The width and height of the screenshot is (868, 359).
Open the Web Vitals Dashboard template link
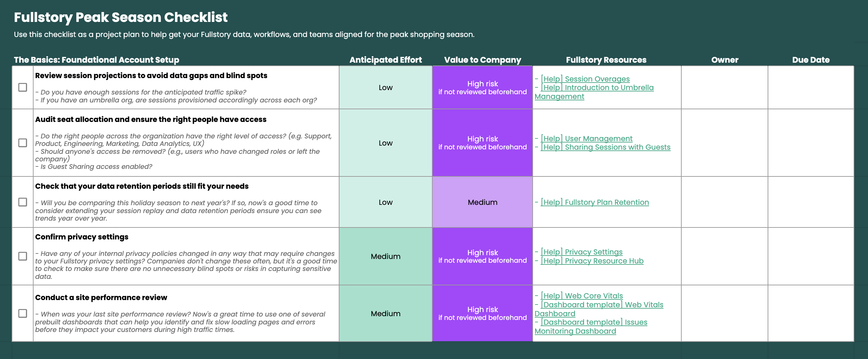coord(602,305)
